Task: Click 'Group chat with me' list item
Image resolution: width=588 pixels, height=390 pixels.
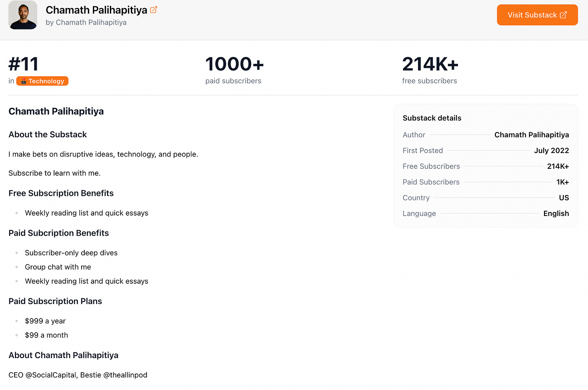Action: (58, 267)
